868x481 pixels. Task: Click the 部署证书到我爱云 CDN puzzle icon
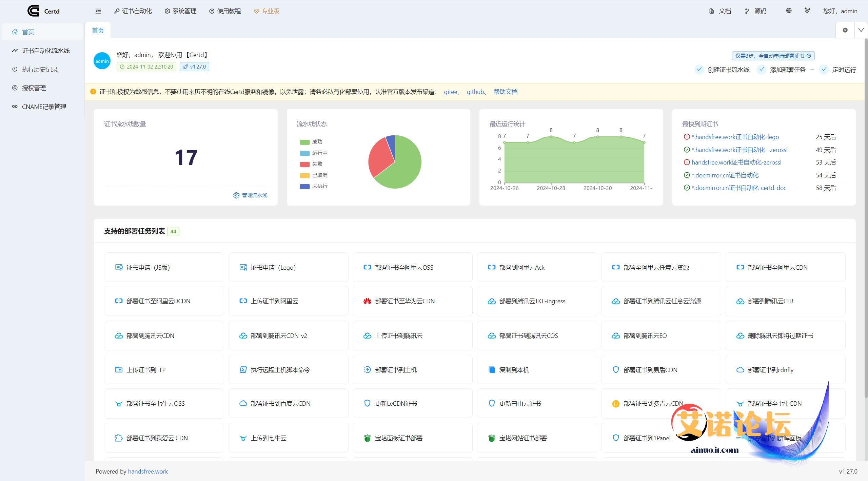pos(119,438)
